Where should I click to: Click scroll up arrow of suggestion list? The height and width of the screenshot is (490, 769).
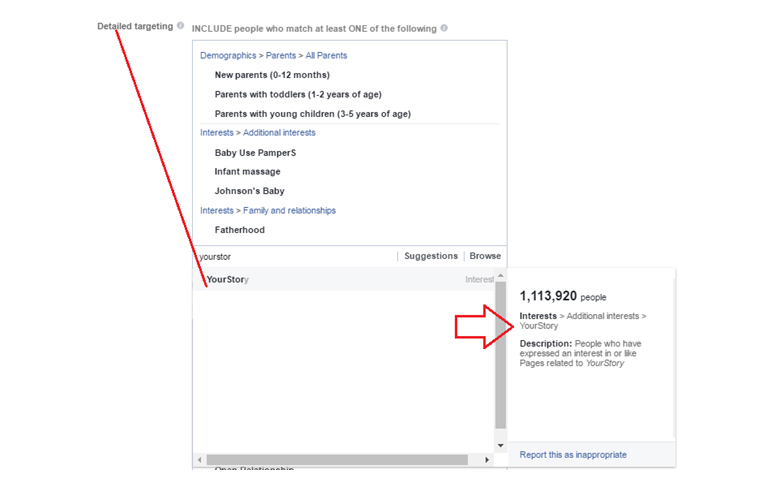pyautogui.click(x=500, y=276)
